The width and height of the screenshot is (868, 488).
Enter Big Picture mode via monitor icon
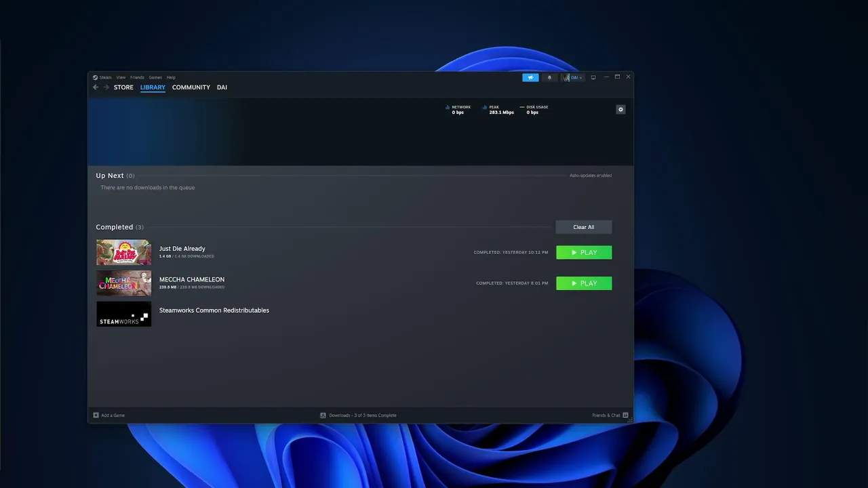[x=593, y=77]
